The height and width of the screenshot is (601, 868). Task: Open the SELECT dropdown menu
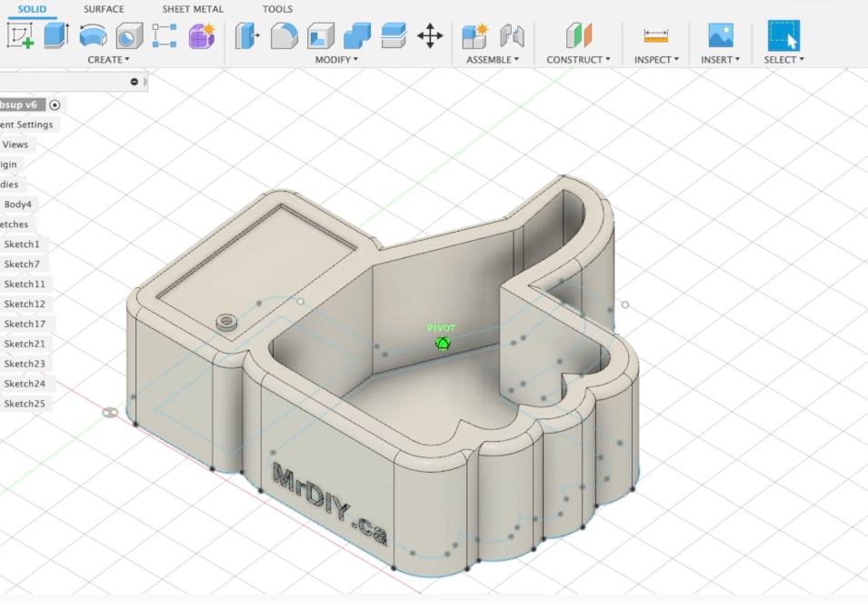click(x=783, y=59)
